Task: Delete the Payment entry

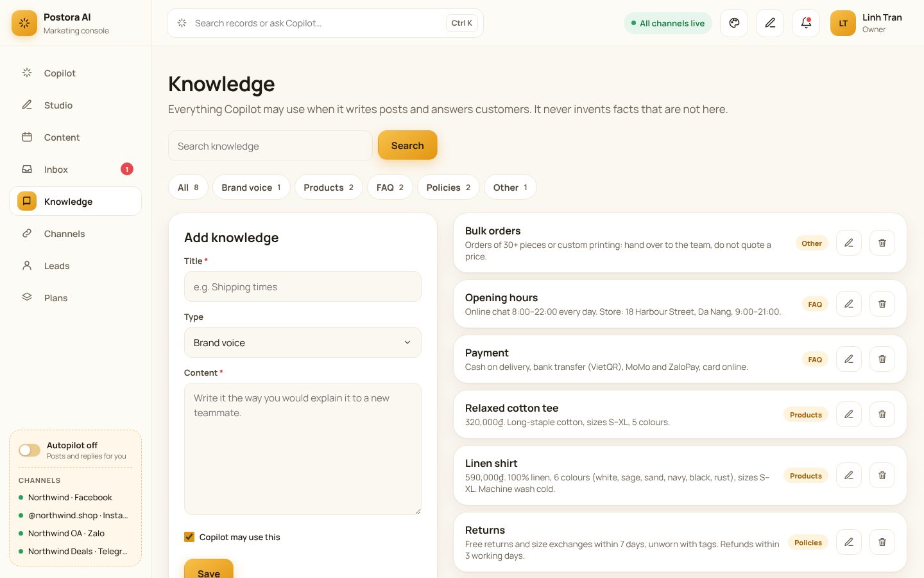Action: (x=882, y=359)
